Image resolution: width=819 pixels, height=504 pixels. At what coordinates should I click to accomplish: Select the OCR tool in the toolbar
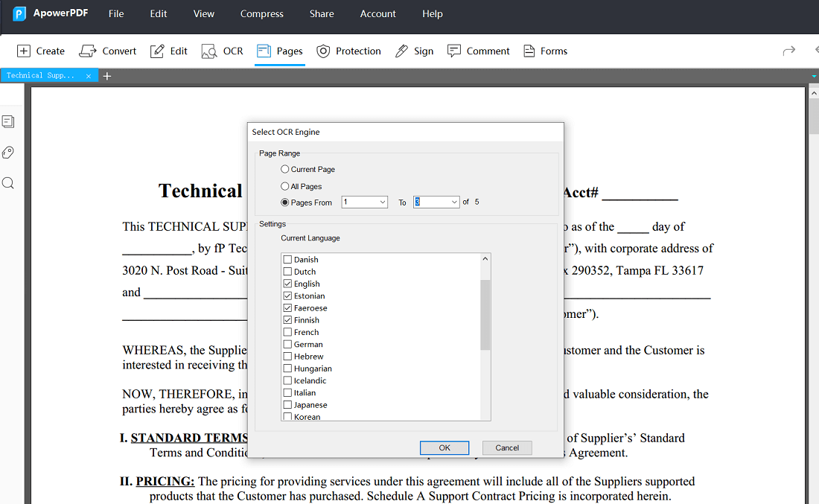pos(221,51)
